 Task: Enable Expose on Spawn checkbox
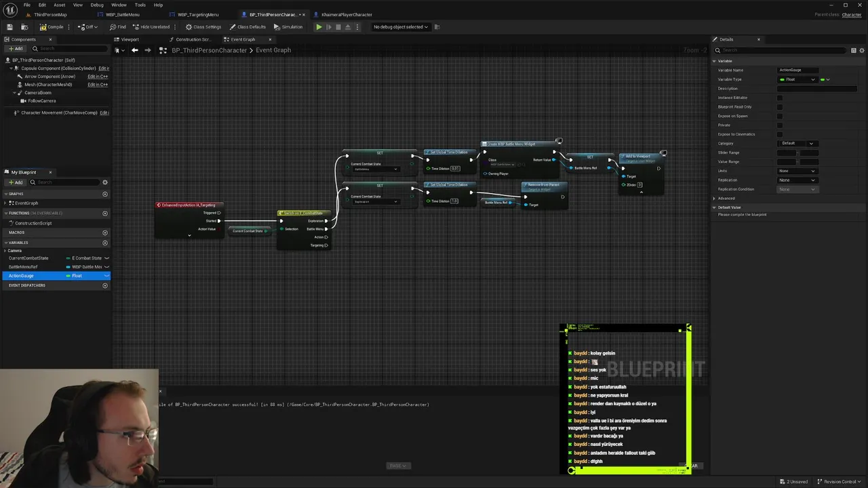tap(779, 116)
